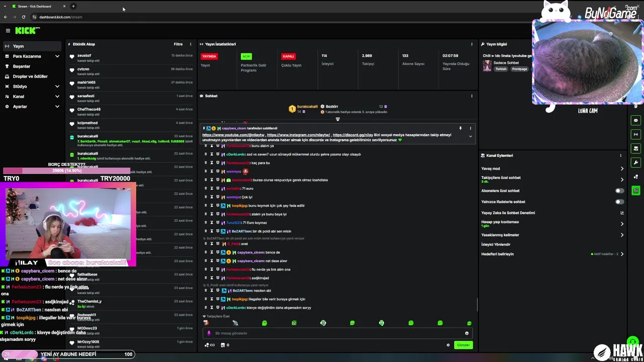This screenshot has width=644, height=362.
Task: Expand the Stüdyo sidebar section
Action: click(57, 86)
